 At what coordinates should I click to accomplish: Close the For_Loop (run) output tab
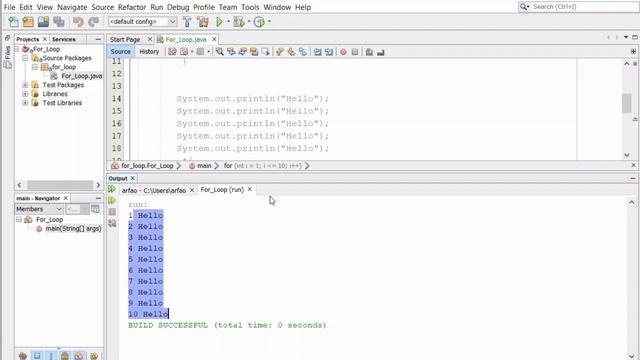(x=250, y=189)
